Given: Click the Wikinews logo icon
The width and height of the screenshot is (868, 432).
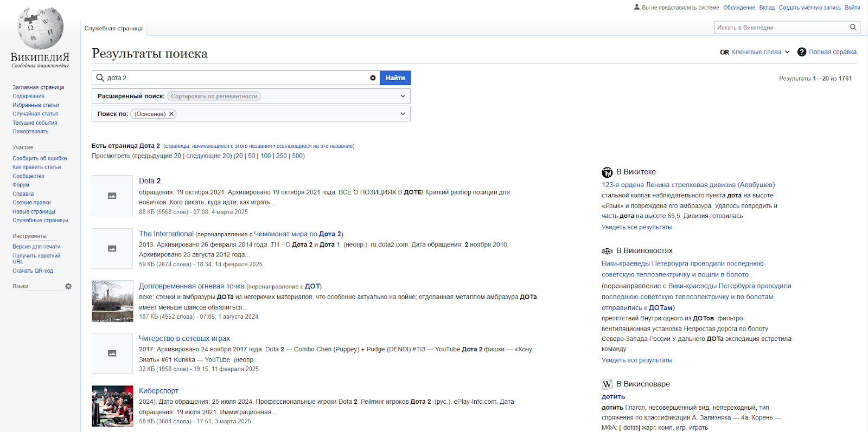Looking at the screenshot, I should pyautogui.click(x=607, y=251).
